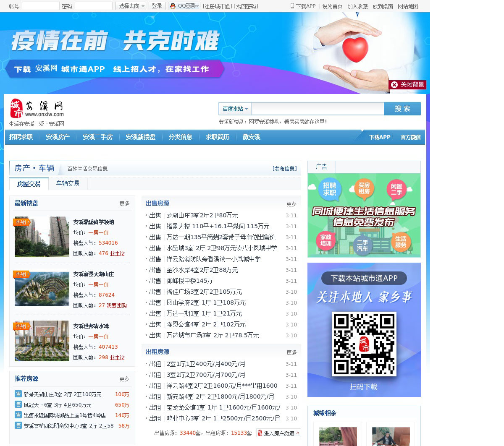Open the 安溪新景天湖山庄 property thumbnail
The width and height of the screenshot is (504, 446).
42,289
